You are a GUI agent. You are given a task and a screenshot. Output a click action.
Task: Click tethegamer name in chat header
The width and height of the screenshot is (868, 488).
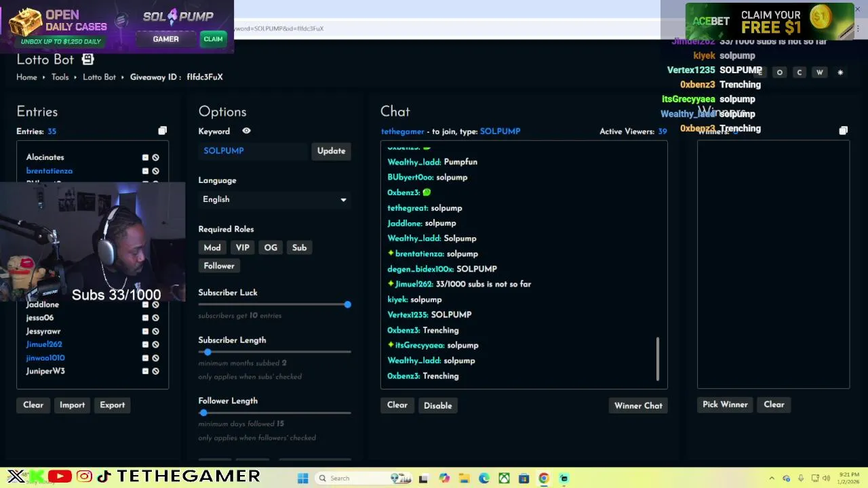[402, 131]
